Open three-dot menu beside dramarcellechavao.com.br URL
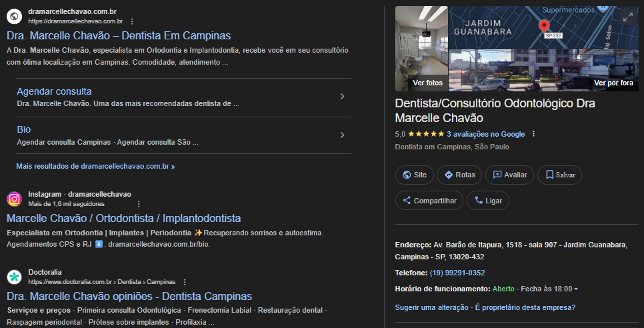The image size is (644, 328). click(x=133, y=21)
